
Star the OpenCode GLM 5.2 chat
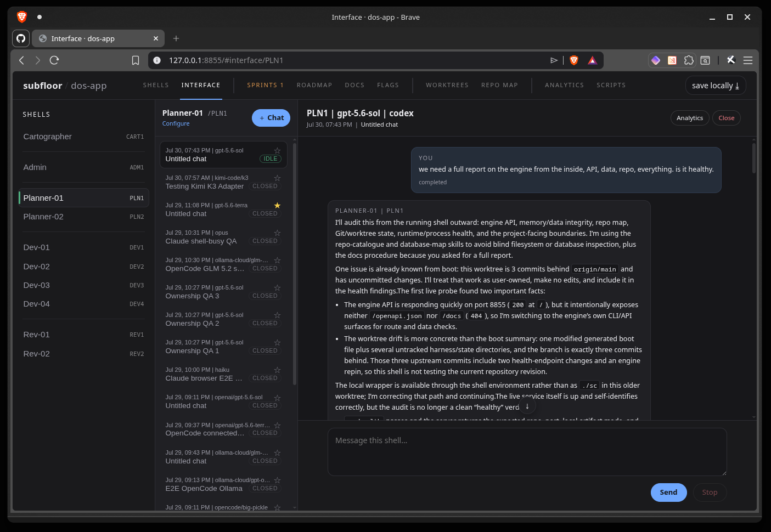coord(277,260)
